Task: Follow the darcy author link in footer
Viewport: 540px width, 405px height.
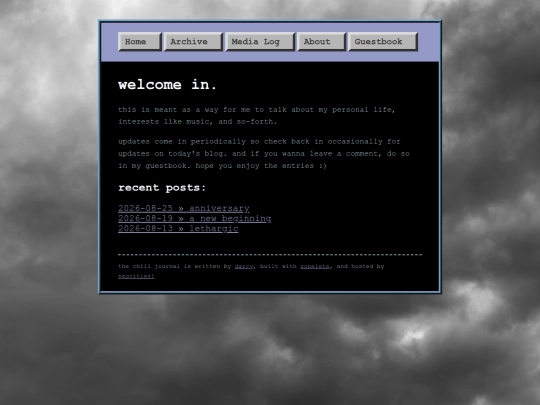Action: (x=244, y=266)
